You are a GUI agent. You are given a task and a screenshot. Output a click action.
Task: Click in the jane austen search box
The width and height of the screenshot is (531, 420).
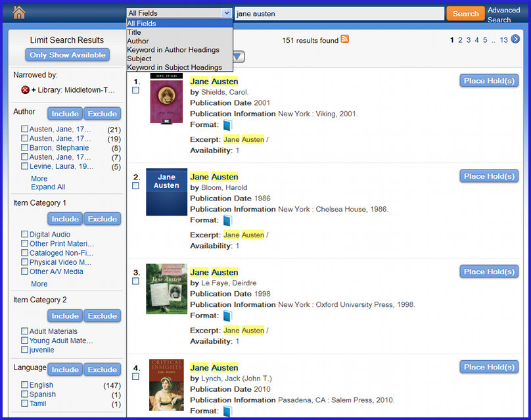click(339, 14)
